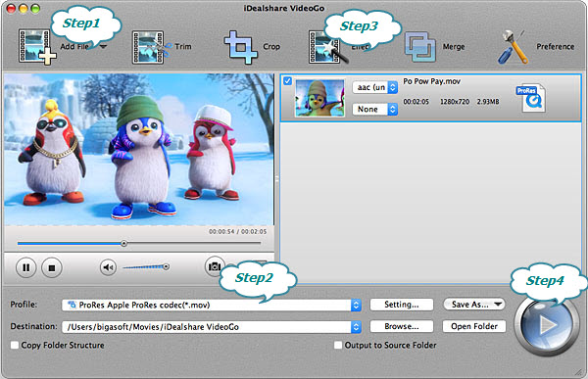Open the Effect wand tool

click(327, 48)
